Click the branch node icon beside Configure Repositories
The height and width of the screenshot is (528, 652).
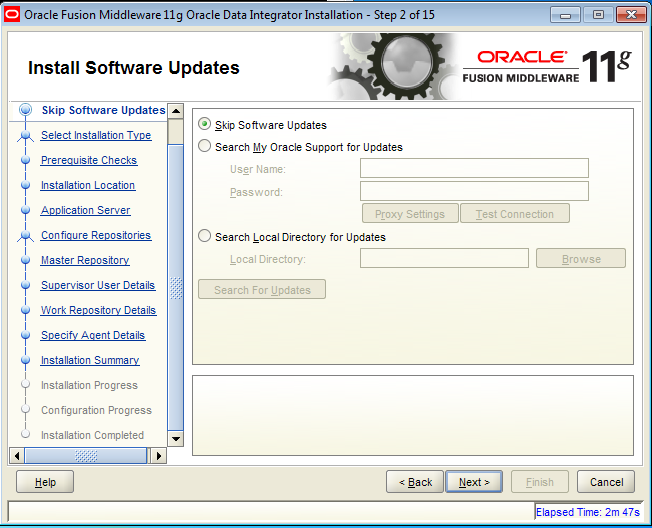coord(26,235)
